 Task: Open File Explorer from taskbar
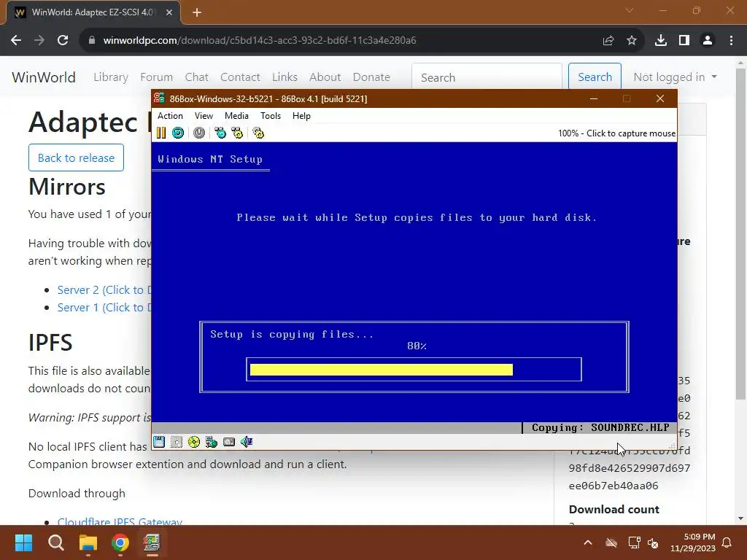point(88,542)
